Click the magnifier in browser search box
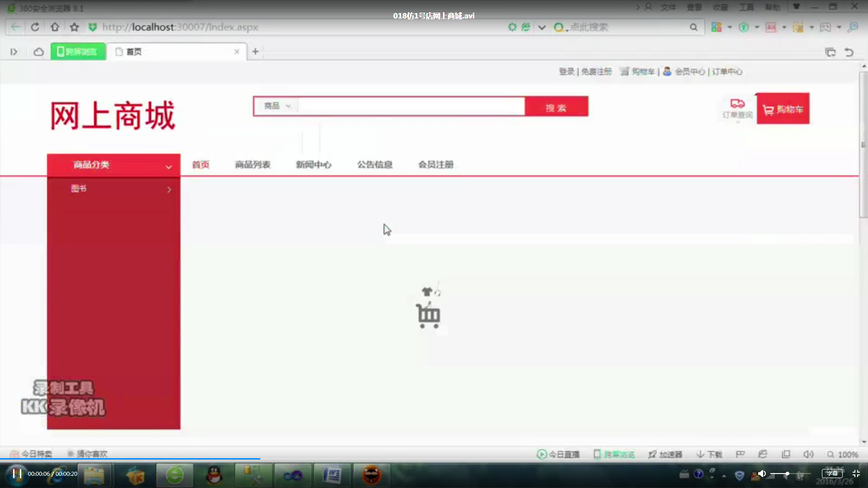The width and height of the screenshot is (868, 488). coord(693,27)
